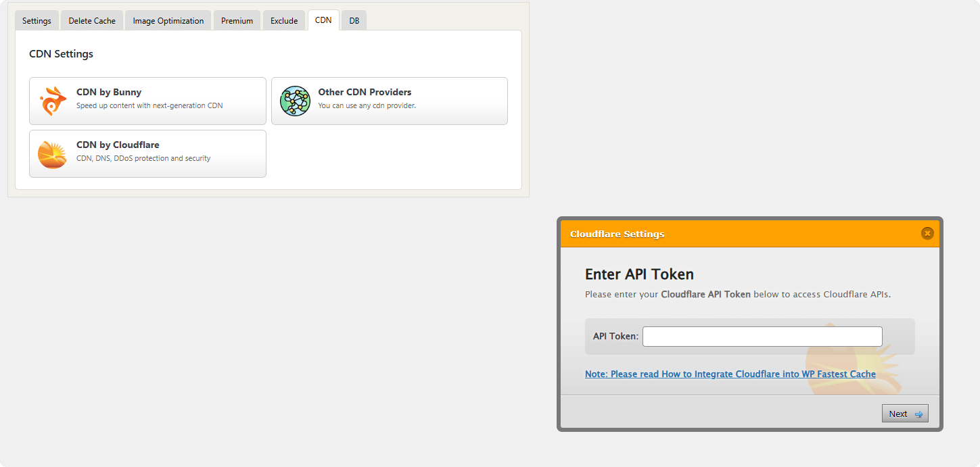Screen dimensions: 980x467
Task: Click the CDN tab
Action: pyautogui.click(x=323, y=20)
